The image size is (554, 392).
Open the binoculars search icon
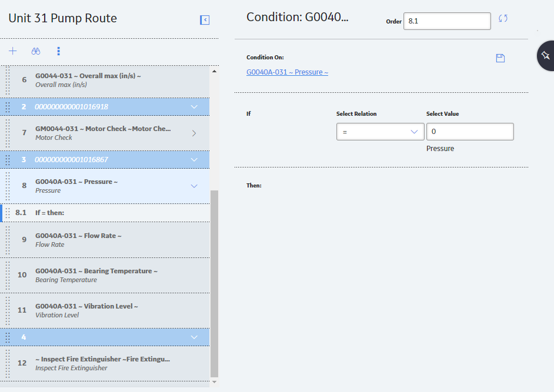point(36,51)
